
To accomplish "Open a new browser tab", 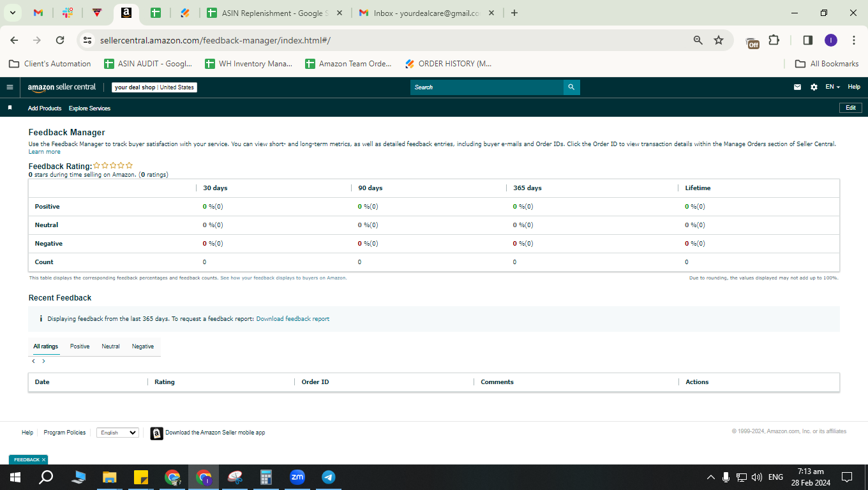I will [514, 13].
